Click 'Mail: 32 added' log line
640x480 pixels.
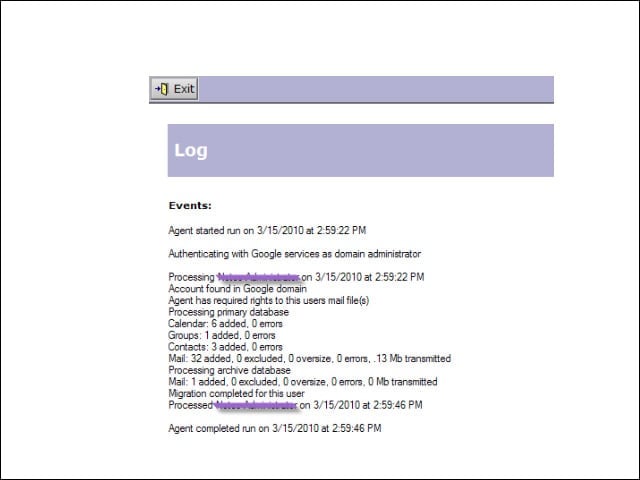click(x=309, y=359)
